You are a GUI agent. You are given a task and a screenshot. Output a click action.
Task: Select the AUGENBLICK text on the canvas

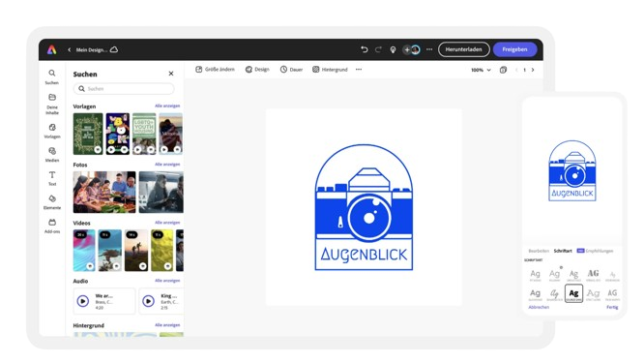coord(364,255)
